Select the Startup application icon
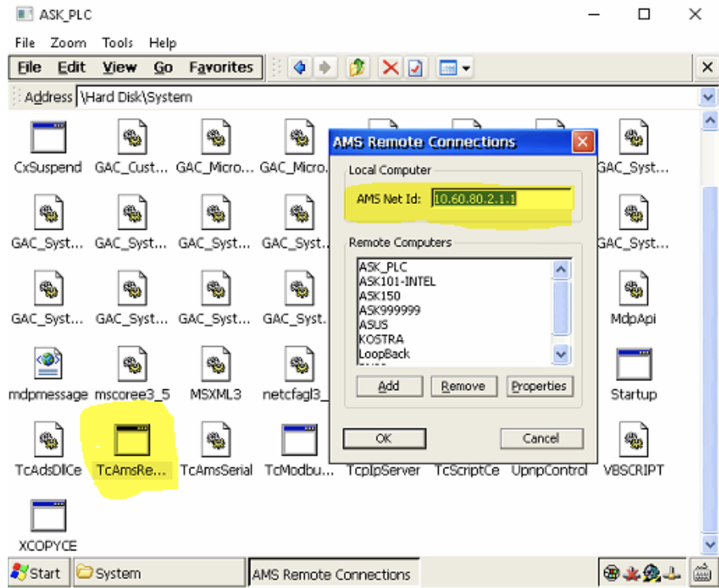Screen dimensions: 719x588 (x=633, y=364)
